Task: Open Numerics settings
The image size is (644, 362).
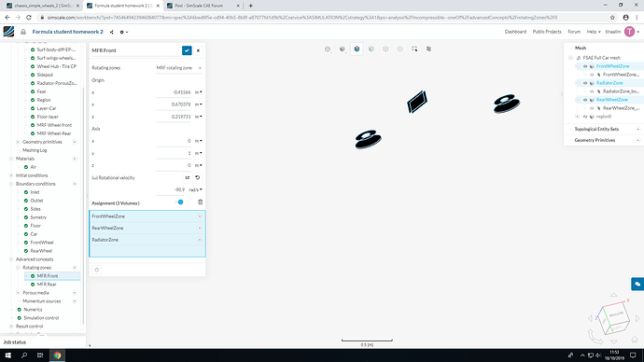Action: tap(33, 310)
